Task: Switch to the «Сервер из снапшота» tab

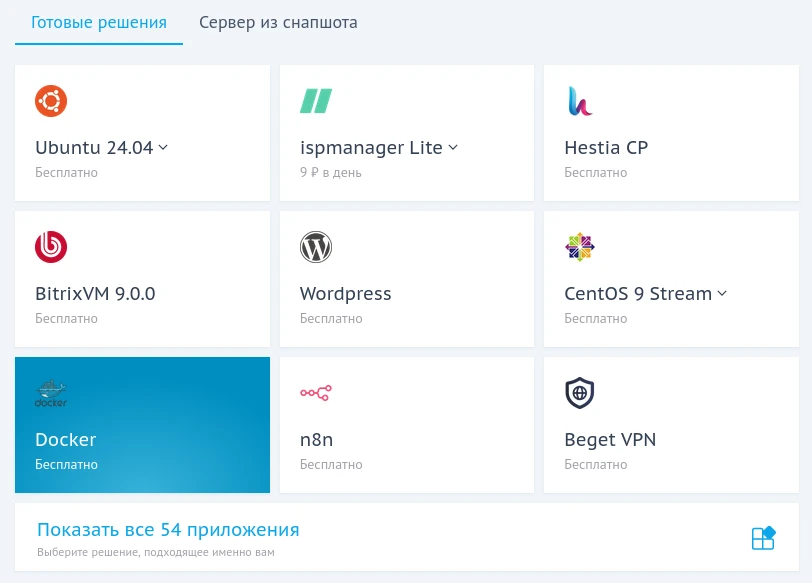Action: pyautogui.click(x=278, y=22)
